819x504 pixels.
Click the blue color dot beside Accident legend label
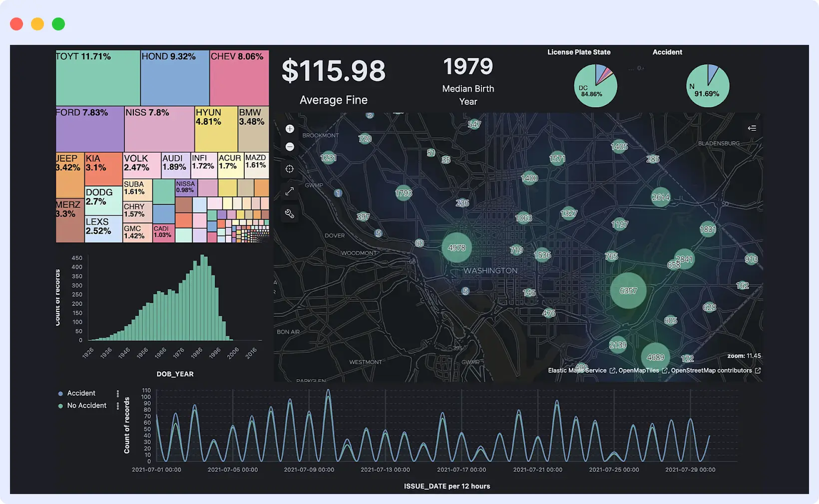[61, 393]
